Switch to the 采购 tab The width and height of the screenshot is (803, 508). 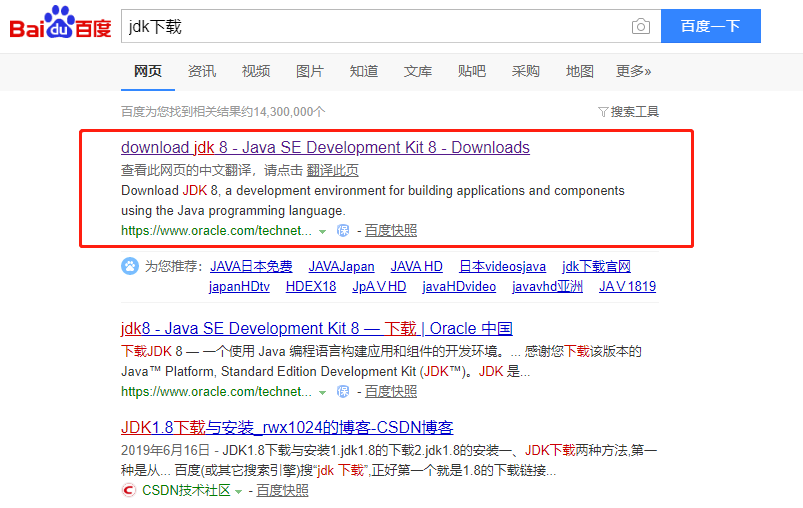click(x=525, y=71)
